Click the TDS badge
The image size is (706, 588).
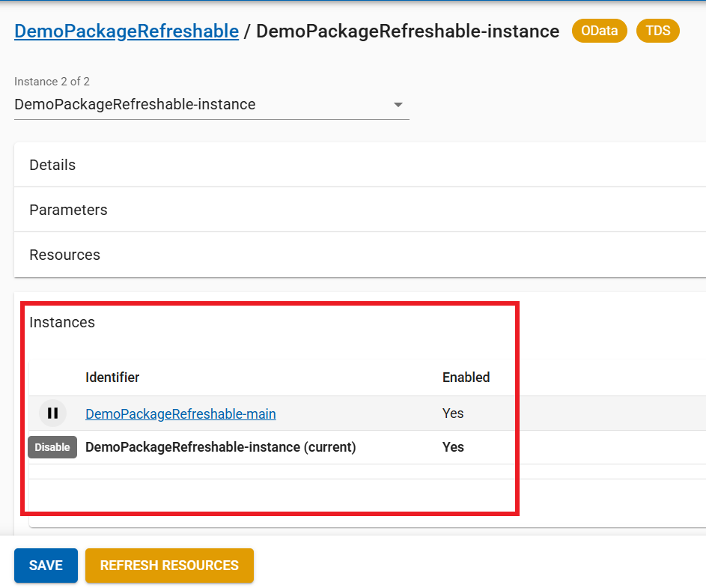click(x=657, y=31)
